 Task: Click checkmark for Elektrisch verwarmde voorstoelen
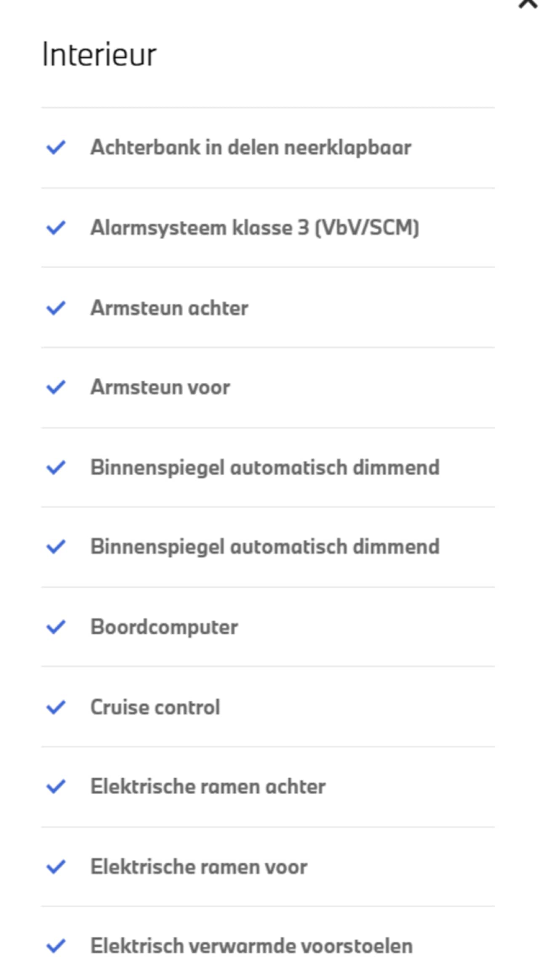[56, 946]
